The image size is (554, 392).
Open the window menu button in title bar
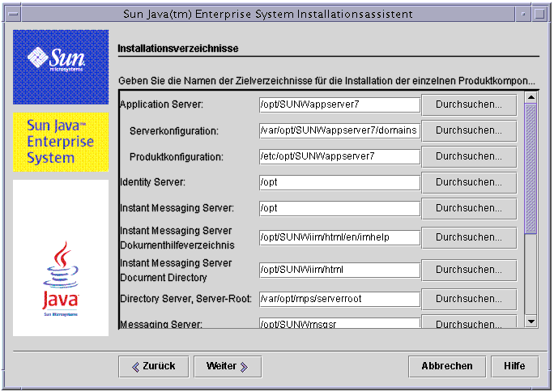point(14,14)
